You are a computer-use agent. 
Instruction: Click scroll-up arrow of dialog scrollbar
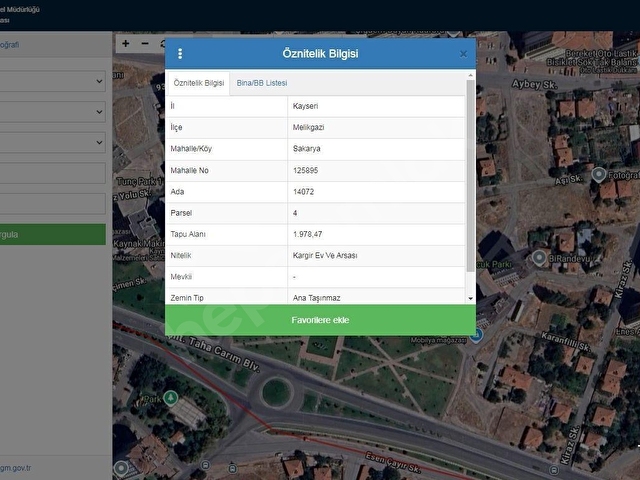tap(470, 76)
